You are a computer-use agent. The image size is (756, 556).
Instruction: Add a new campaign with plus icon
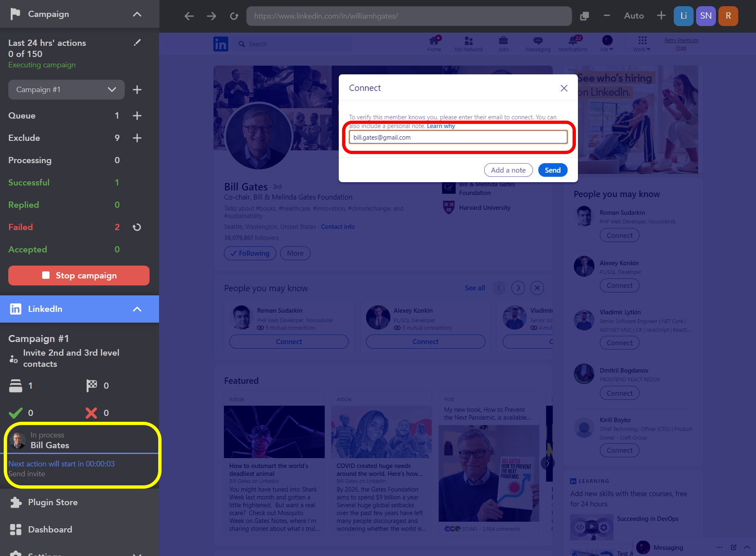137,90
